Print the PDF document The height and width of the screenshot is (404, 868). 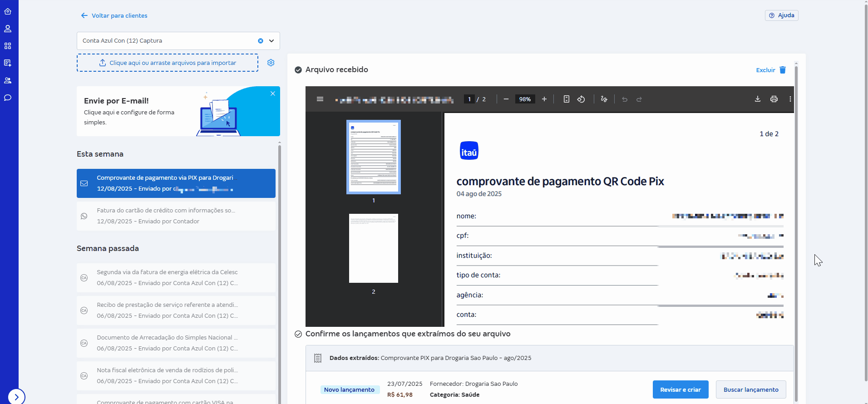tap(774, 99)
